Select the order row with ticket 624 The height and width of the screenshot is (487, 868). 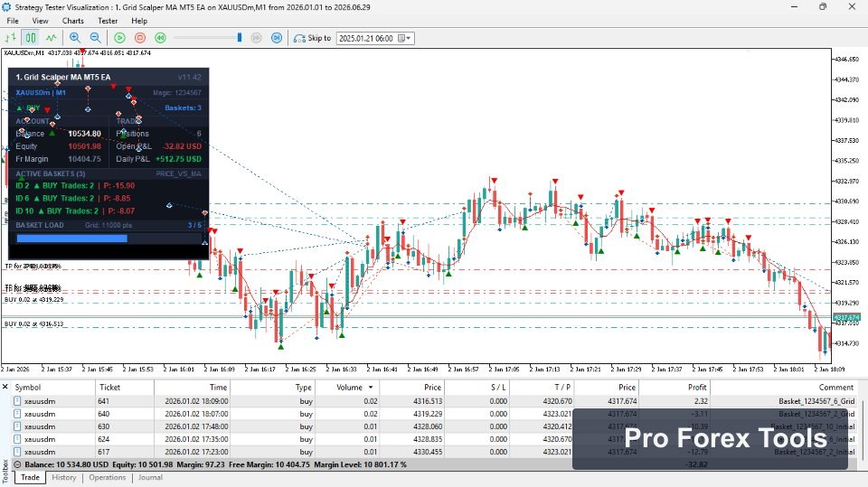(435, 439)
